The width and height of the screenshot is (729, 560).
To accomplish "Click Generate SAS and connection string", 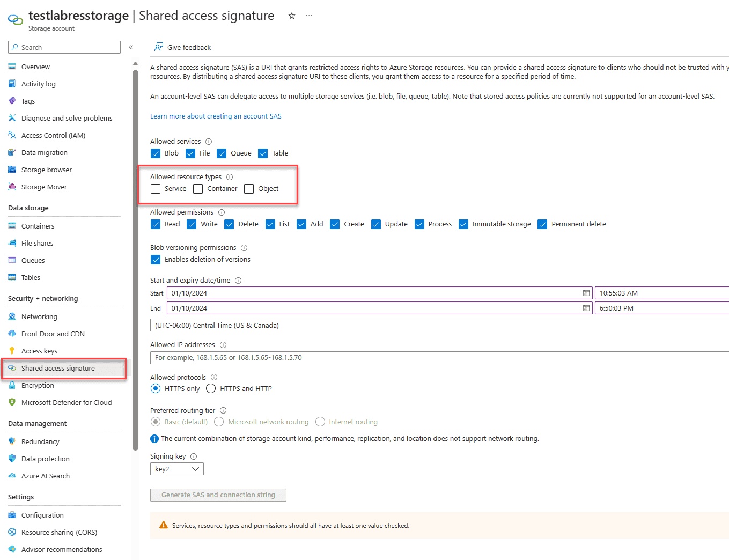I will click(x=218, y=495).
